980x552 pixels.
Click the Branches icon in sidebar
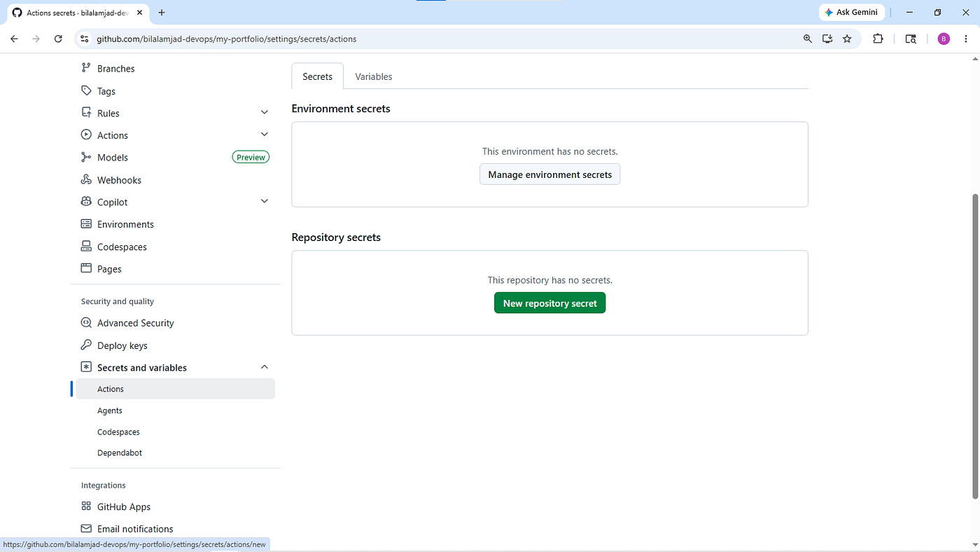86,68
